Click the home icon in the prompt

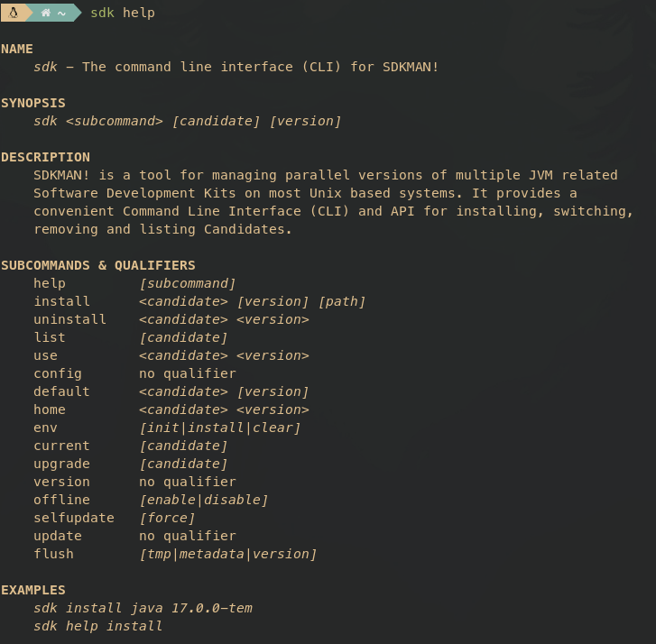click(x=45, y=13)
